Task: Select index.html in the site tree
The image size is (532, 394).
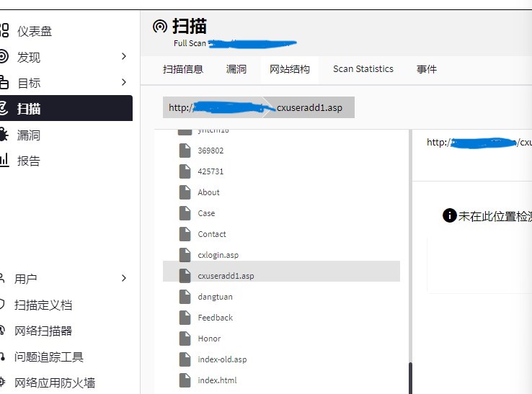Action: (x=217, y=380)
